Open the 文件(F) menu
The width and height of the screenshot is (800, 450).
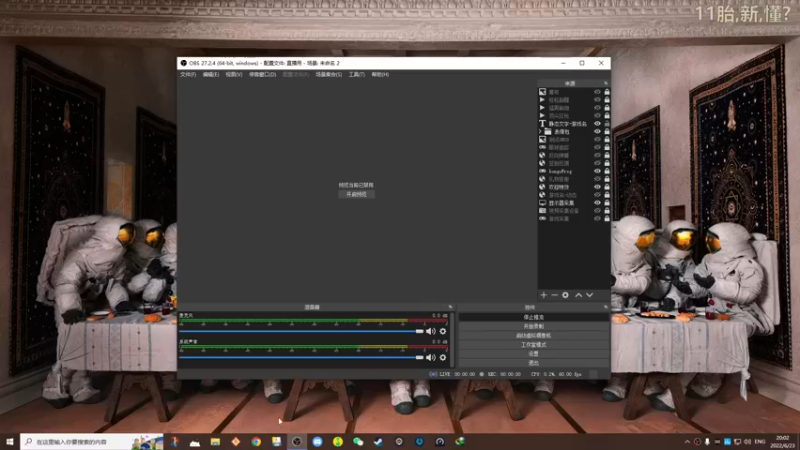[188, 74]
